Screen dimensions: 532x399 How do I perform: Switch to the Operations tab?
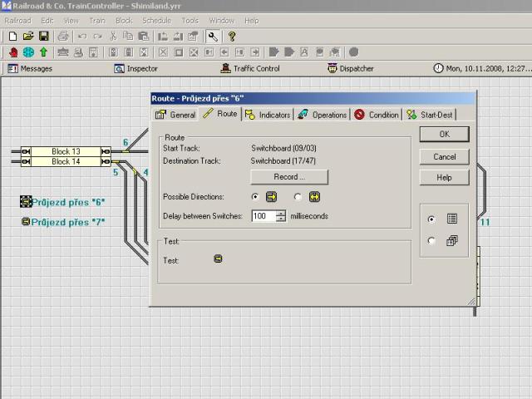(322, 115)
